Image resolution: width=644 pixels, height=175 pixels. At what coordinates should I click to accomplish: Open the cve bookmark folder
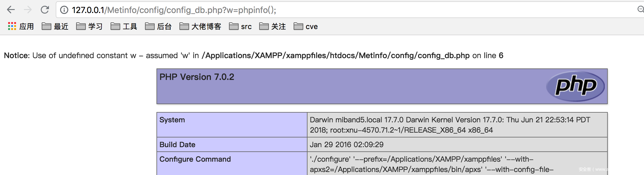(x=306, y=27)
